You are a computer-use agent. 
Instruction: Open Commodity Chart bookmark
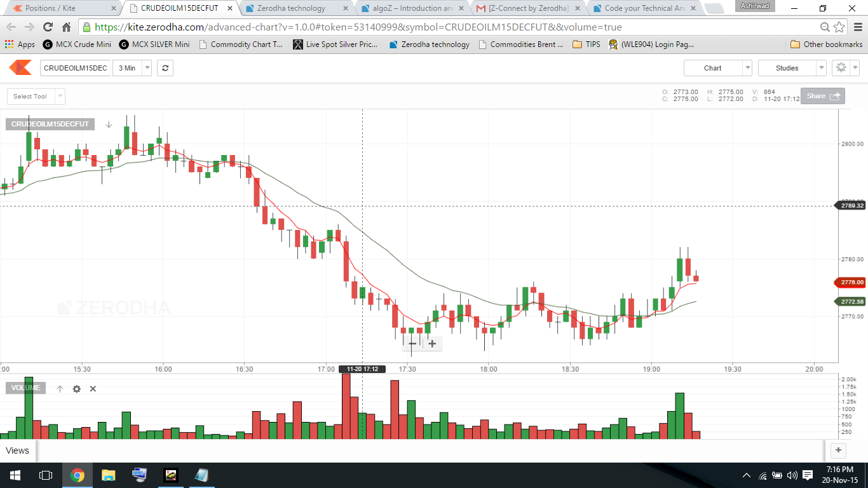(x=241, y=44)
